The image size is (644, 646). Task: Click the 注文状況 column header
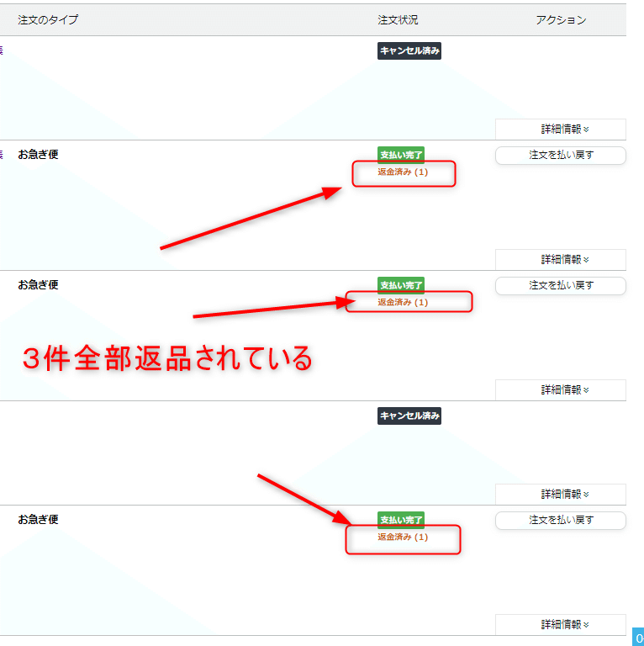pos(398,20)
